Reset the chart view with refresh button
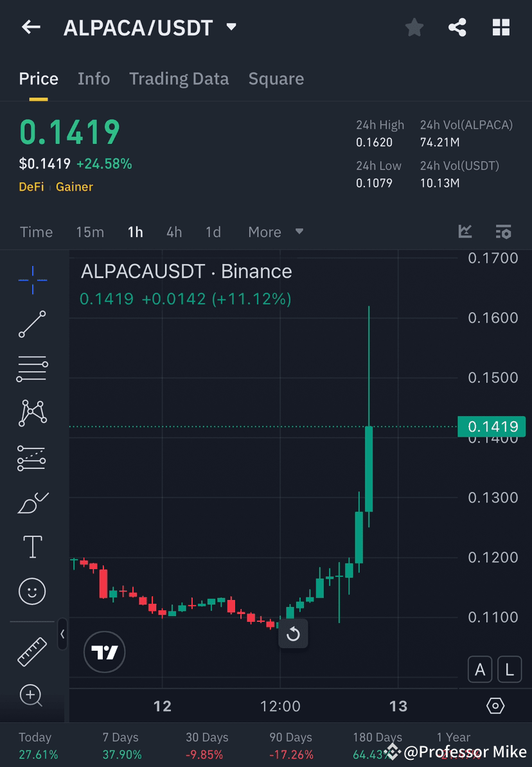Screen dimensions: 532x767 point(294,634)
